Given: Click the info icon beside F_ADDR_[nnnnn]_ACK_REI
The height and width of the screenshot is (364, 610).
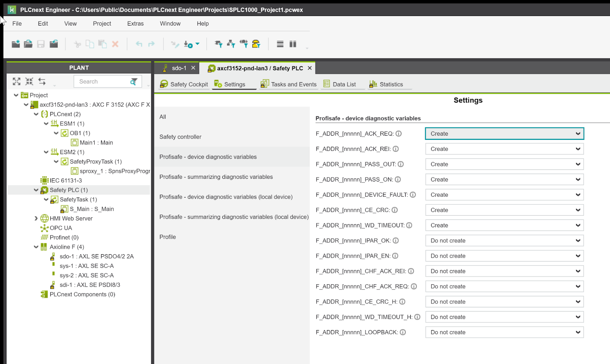Looking at the screenshot, I should tap(396, 149).
